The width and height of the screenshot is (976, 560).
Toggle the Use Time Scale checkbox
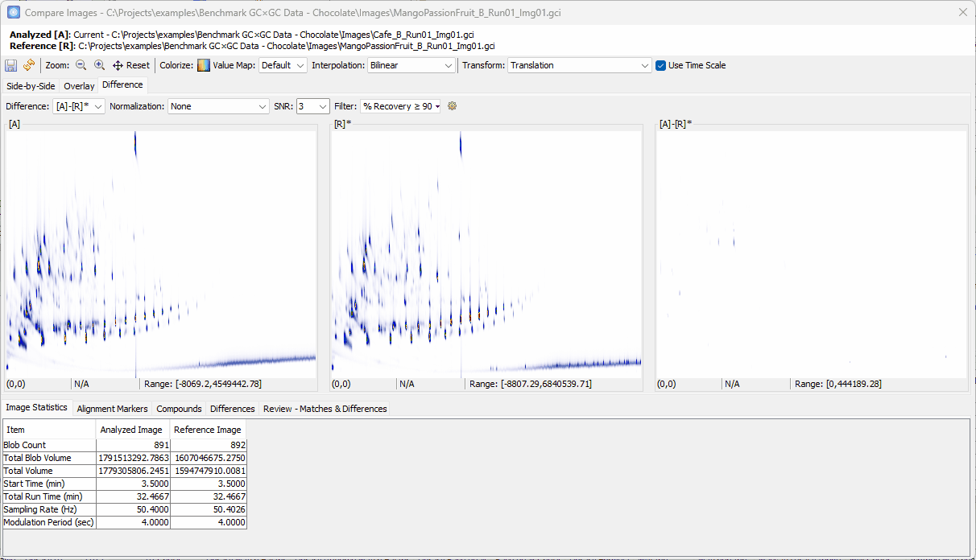pos(661,66)
